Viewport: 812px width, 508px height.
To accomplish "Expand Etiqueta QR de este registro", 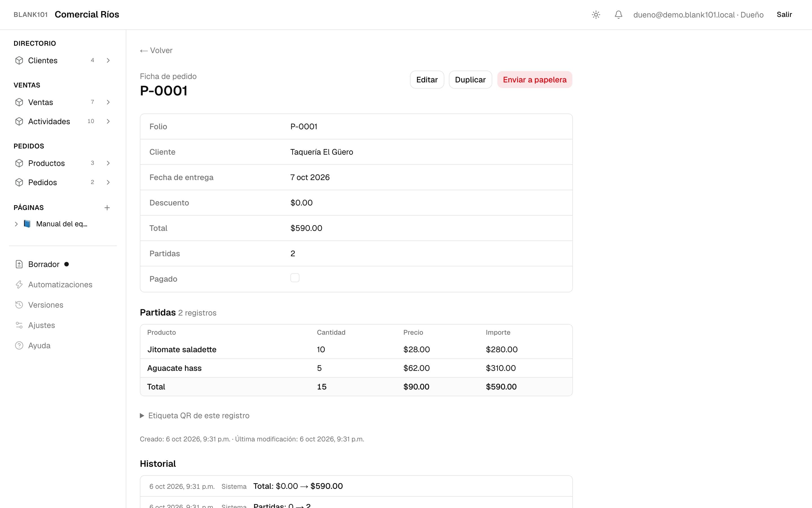I will [195, 416].
